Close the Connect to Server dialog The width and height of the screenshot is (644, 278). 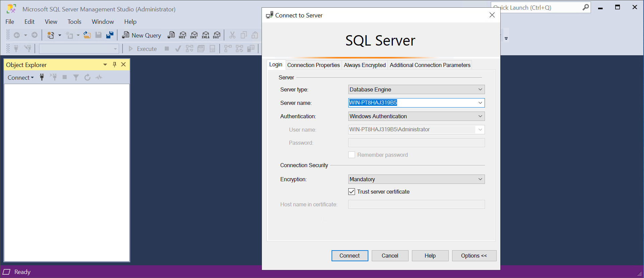coord(492,15)
